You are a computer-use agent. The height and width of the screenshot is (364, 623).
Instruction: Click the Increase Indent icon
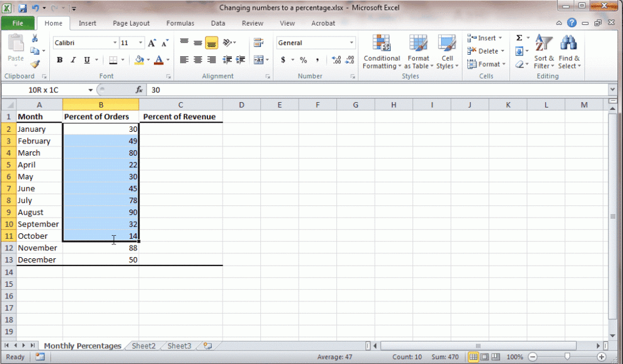pyautogui.click(x=240, y=60)
